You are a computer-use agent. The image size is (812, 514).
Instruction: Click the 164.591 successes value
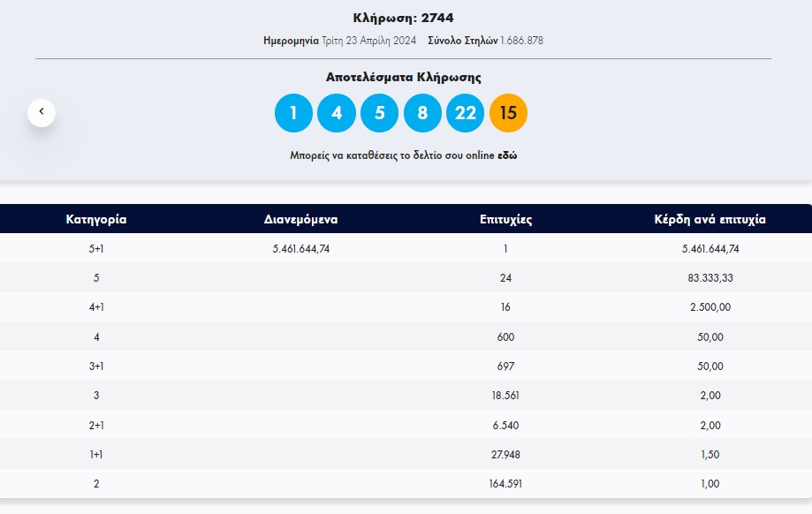505,484
